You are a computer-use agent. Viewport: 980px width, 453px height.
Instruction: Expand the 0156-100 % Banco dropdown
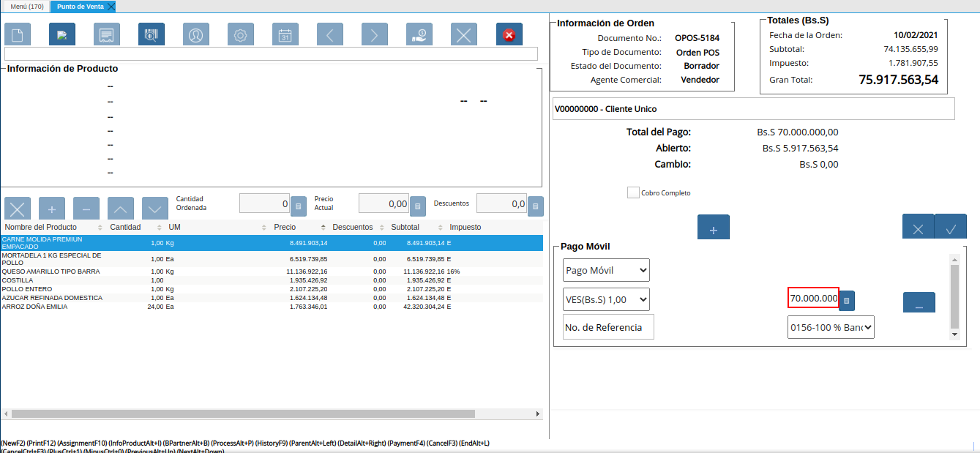point(831,327)
